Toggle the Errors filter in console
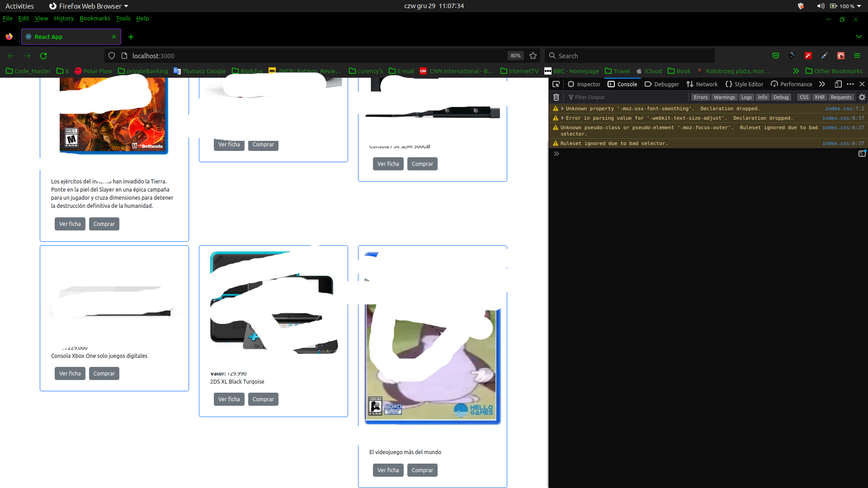Screen dimensions: 868x488 pos(700,97)
